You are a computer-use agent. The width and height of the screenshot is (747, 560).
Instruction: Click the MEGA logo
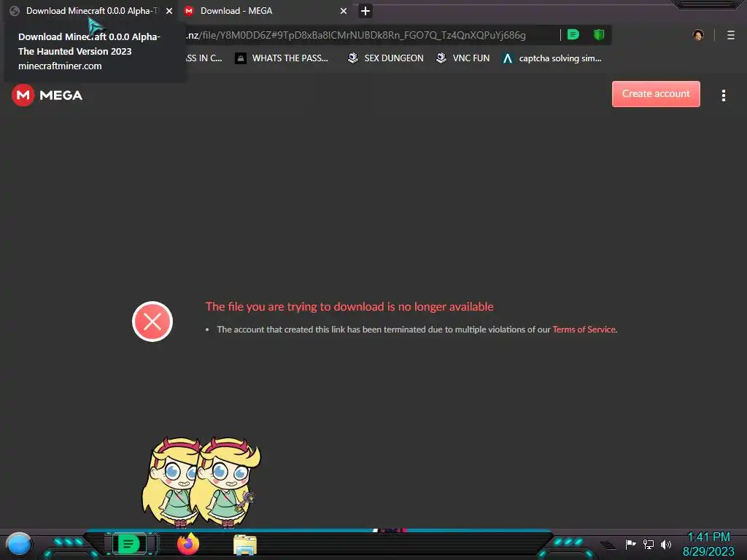click(47, 96)
